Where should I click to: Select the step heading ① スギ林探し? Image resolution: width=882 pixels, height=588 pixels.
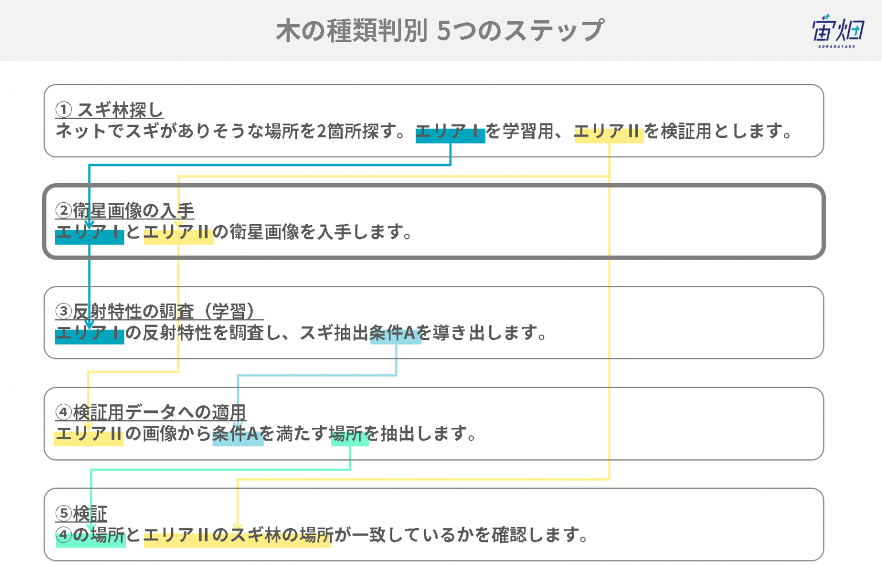coord(109,110)
